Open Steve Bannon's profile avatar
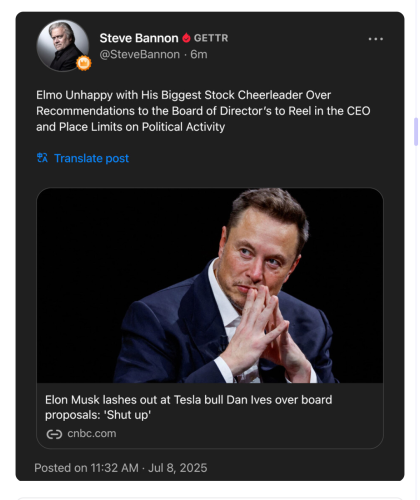The height and width of the screenshot is (500, 420). [63, 46]
